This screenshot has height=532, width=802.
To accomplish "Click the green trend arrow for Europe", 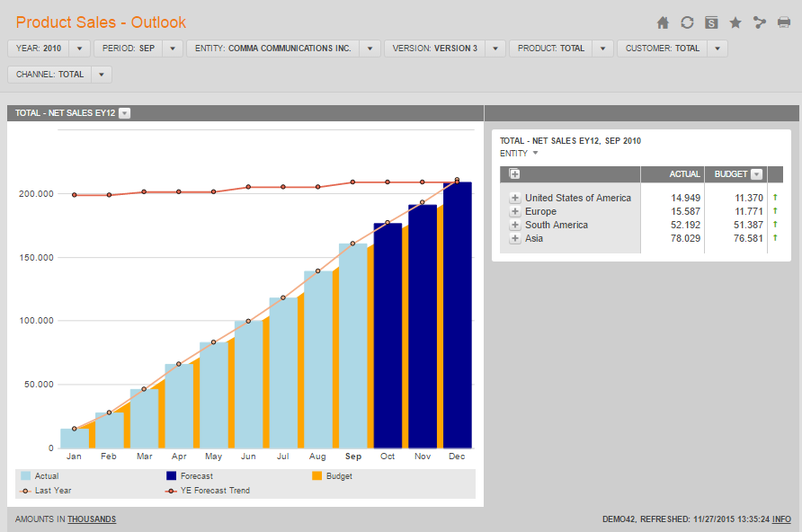I will tap(775, 211).
